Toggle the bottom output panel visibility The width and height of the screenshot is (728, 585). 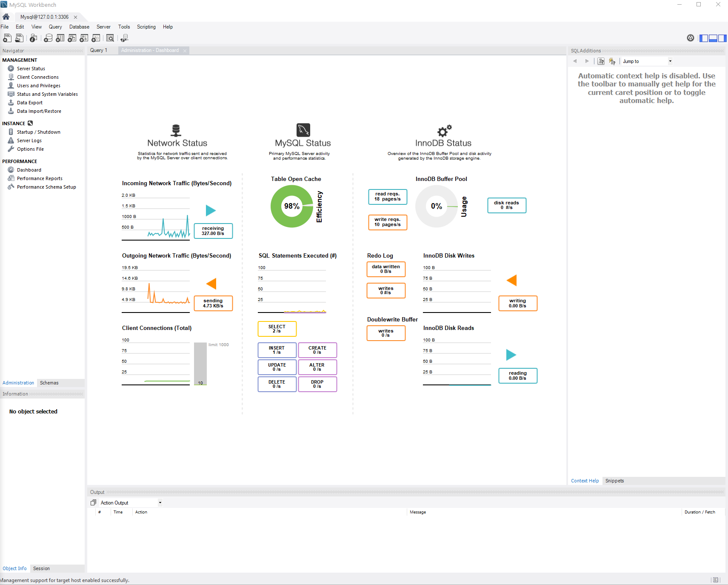713,38
